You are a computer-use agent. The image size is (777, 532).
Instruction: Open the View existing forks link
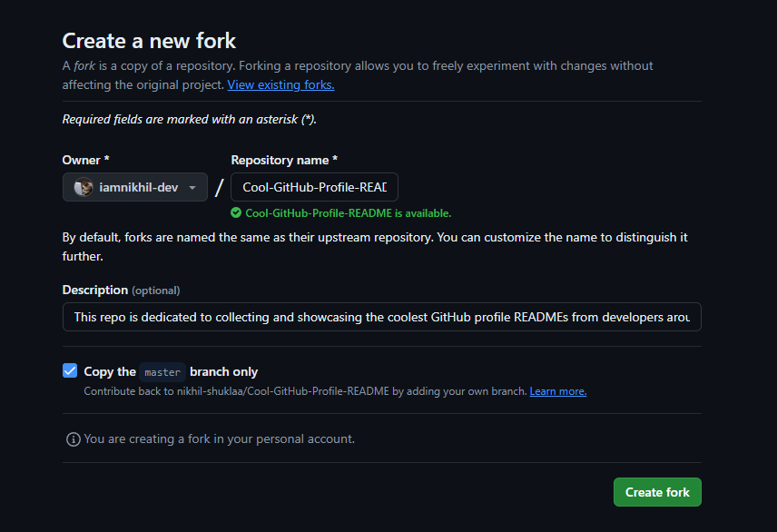pyautogui.click(x=280, y=84)
